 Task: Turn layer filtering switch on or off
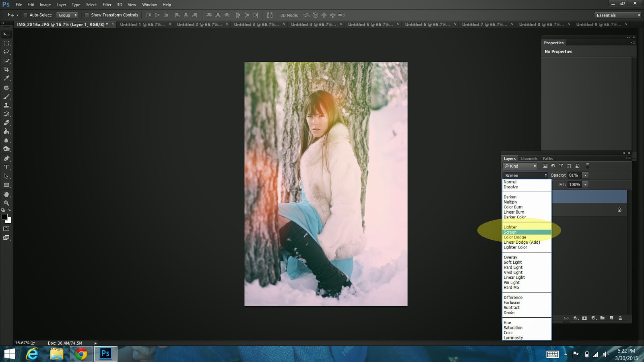587,166
